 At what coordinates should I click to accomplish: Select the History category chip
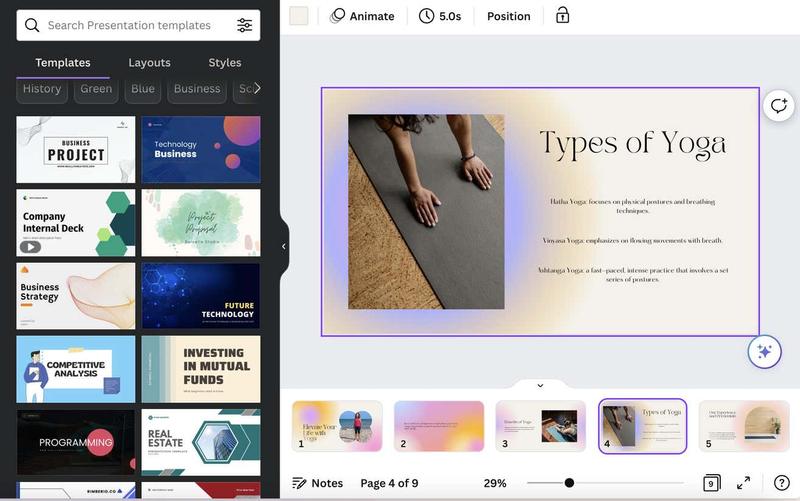tap(42, 89)
